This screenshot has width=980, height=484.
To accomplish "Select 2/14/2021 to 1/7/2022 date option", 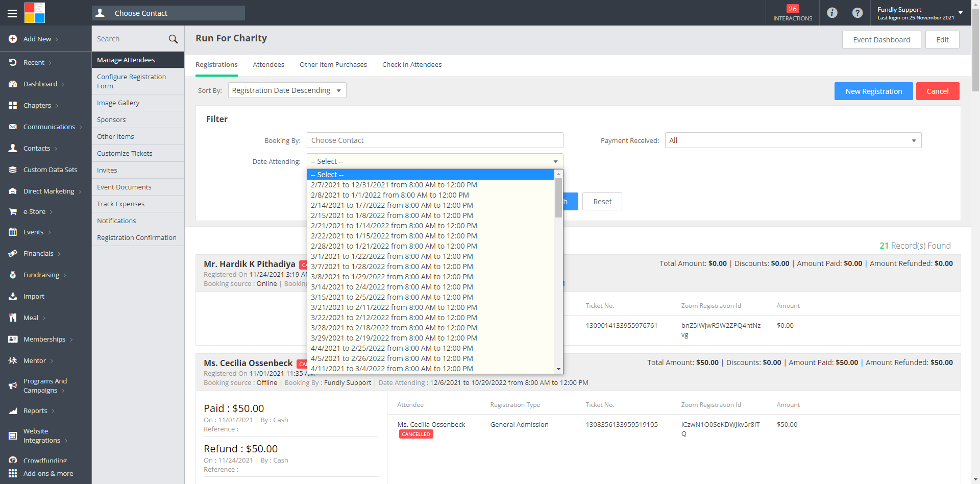I will coord(430,205).
